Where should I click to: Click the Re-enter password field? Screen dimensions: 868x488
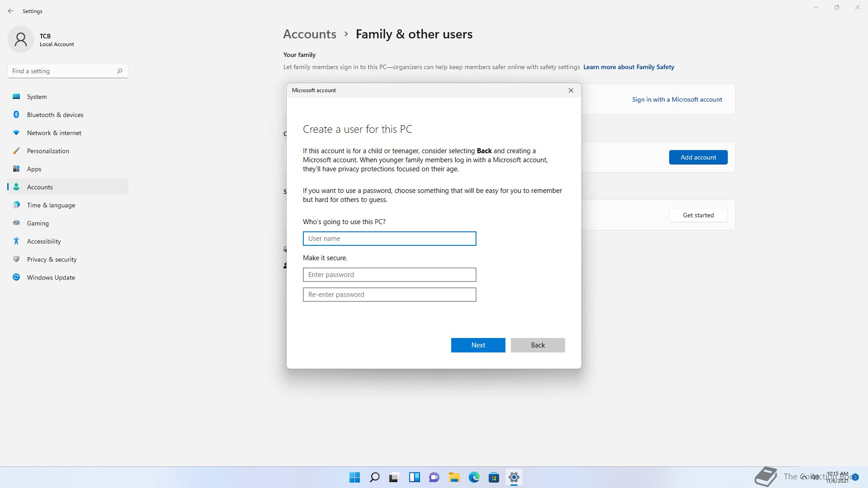(389, 295)
